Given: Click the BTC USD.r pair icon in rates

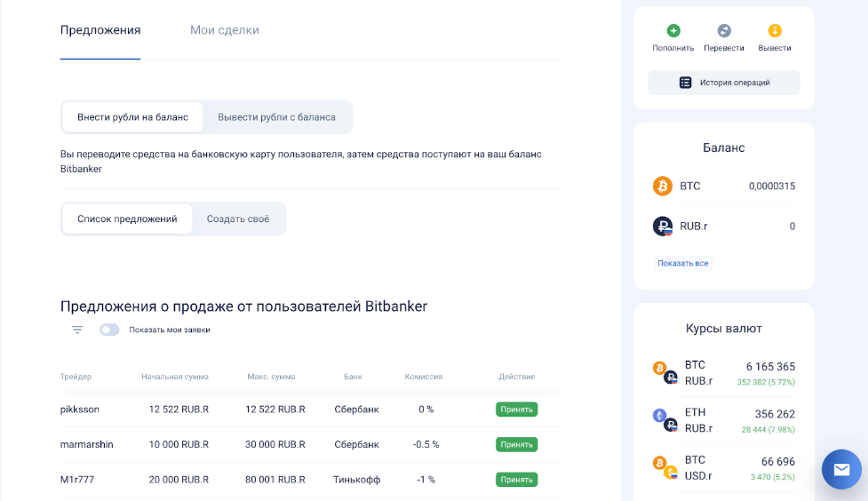Looking at the screenshot, I should [665, 468].
